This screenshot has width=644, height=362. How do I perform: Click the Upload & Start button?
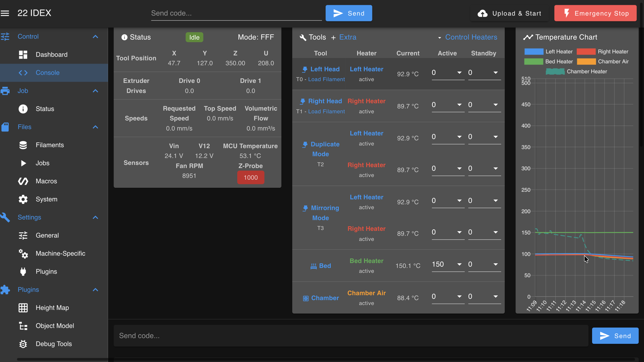[509, 13]
